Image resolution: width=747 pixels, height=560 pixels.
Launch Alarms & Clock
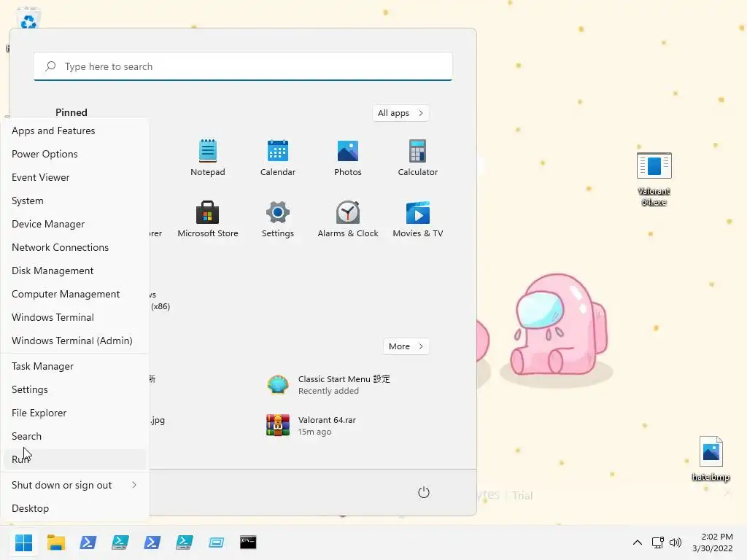(348, 219)
